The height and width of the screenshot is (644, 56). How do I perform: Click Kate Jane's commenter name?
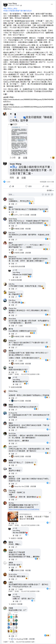(12, 232)
